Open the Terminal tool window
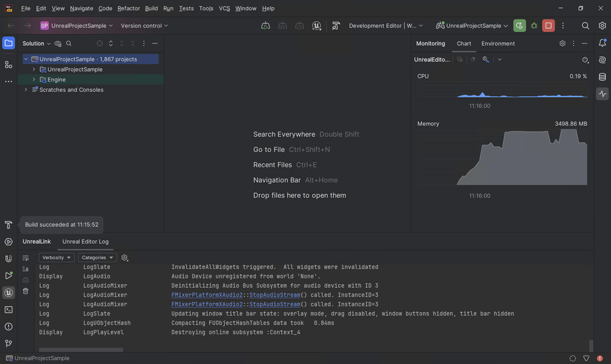This screenshot has height=364, width=611. click(x=8, y=310)
